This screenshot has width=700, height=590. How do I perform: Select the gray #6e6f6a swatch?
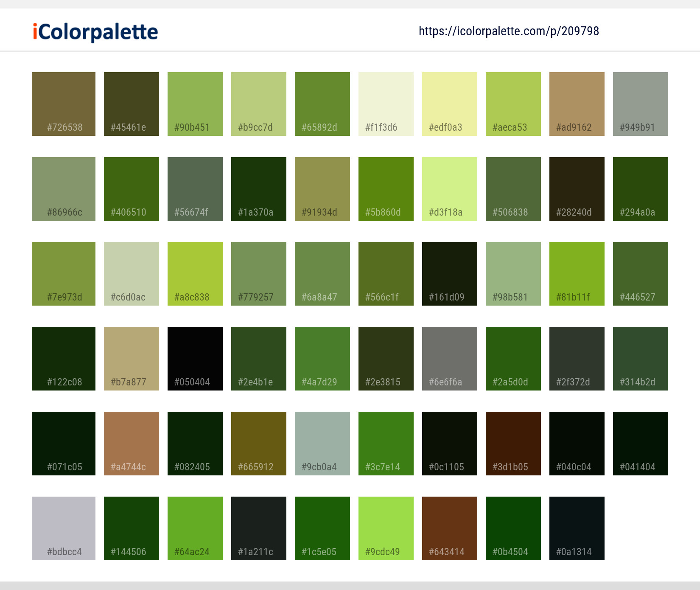coord(450,359)
